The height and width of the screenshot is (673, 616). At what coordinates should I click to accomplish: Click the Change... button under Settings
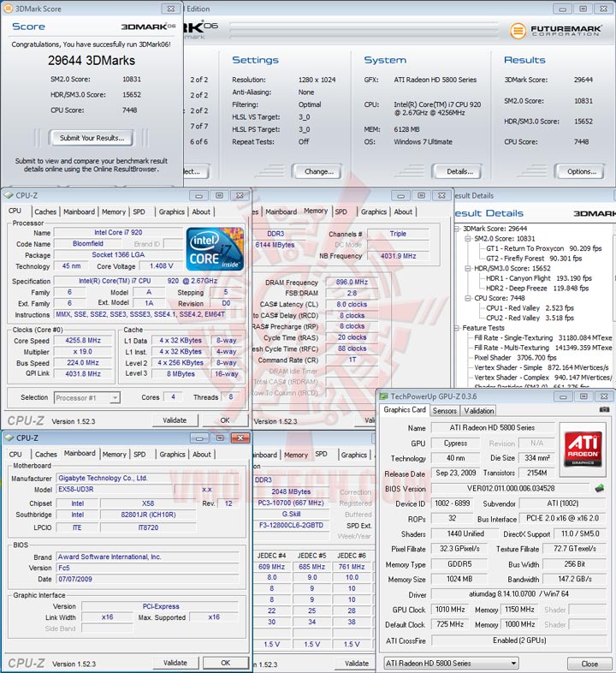[x=317, y=172]
